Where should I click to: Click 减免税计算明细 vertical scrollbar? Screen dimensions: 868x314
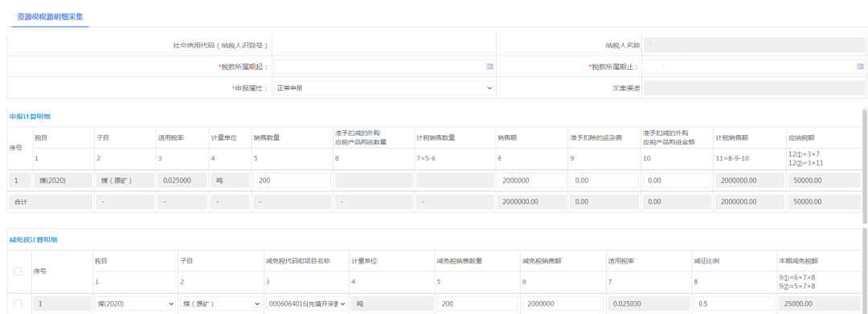pos(865,272)
